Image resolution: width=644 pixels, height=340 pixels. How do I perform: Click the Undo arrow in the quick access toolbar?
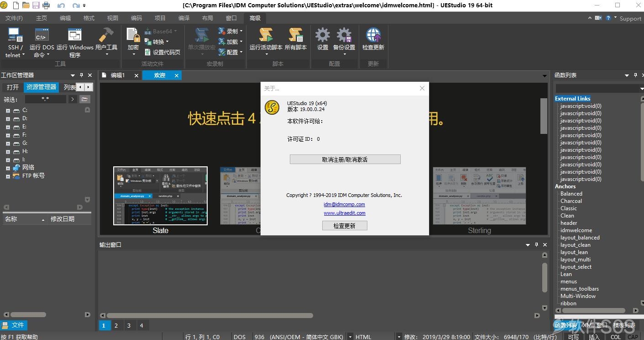point(61,5)
